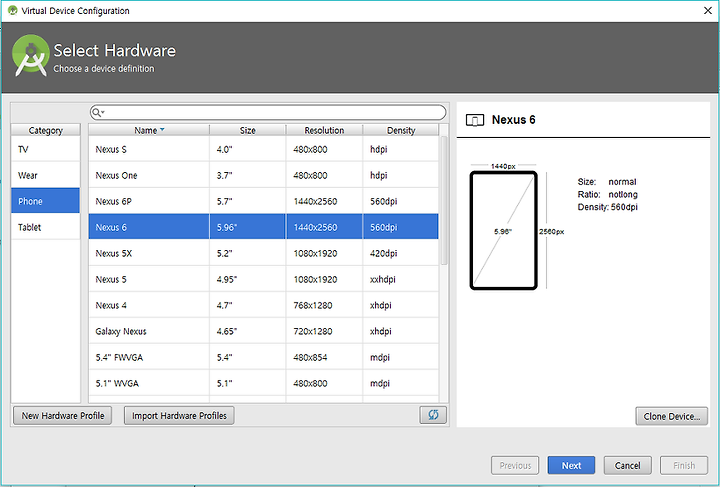Focus the device search field

[268, 112]
